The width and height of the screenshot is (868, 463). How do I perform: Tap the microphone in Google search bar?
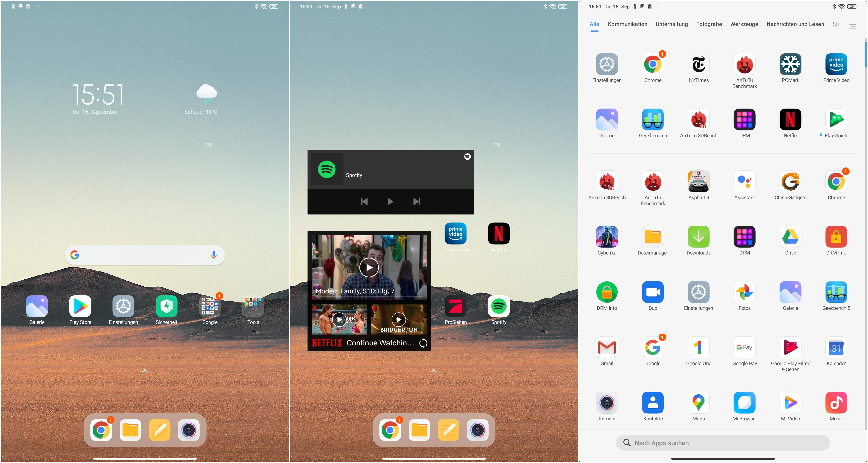pyautogui.click(x=214, y=255)
